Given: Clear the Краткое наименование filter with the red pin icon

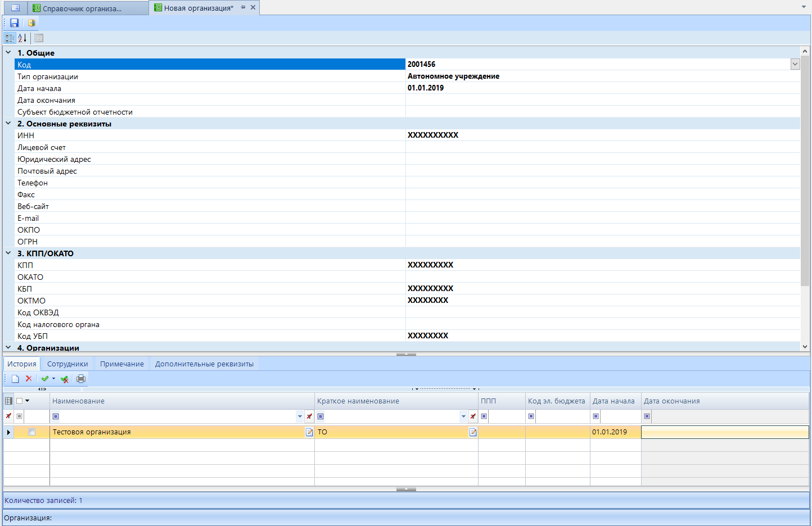Looking at the screenshot, I should tap(473, 416).
